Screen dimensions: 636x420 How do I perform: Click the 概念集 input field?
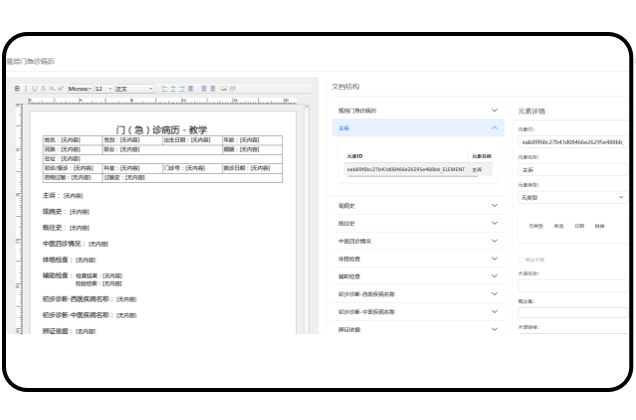(x=572, y=312)
